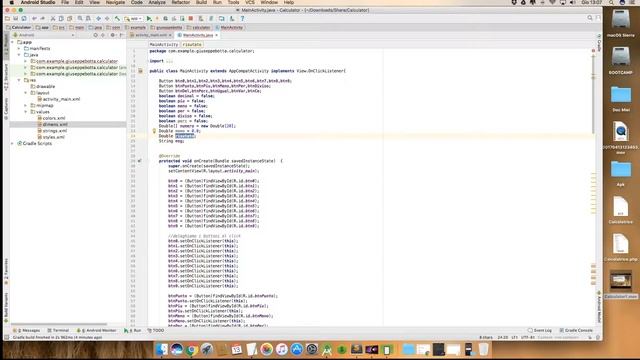Click the Navigate Back arrow icon
The height and width of the screenshot is (360, 640).
coord(98,18)
